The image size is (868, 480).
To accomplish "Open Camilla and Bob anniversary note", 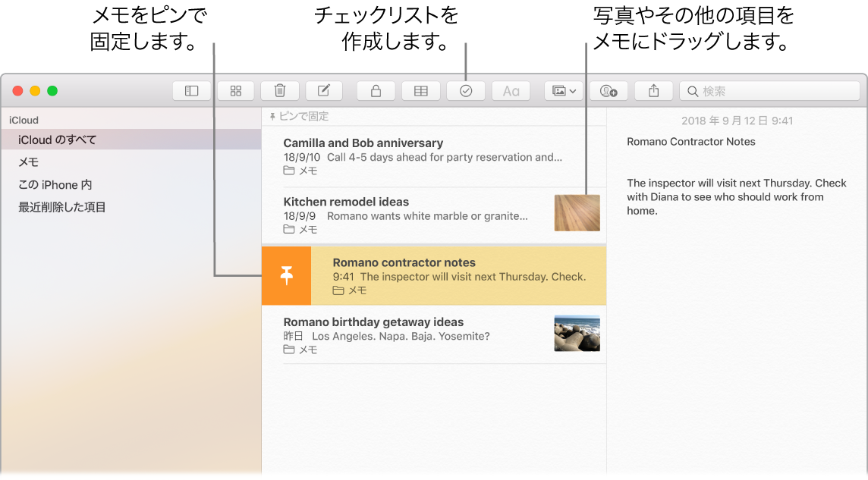I will coord(410,156).
